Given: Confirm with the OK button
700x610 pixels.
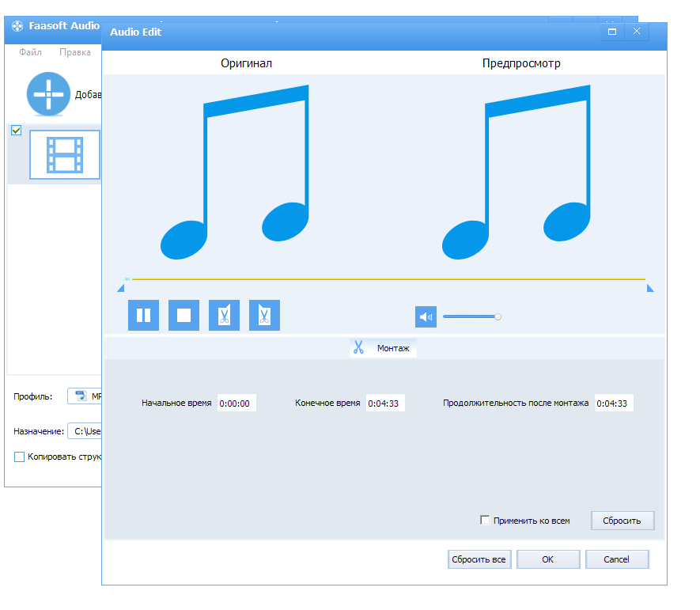Looking at the screenshot, I should 548,559.
